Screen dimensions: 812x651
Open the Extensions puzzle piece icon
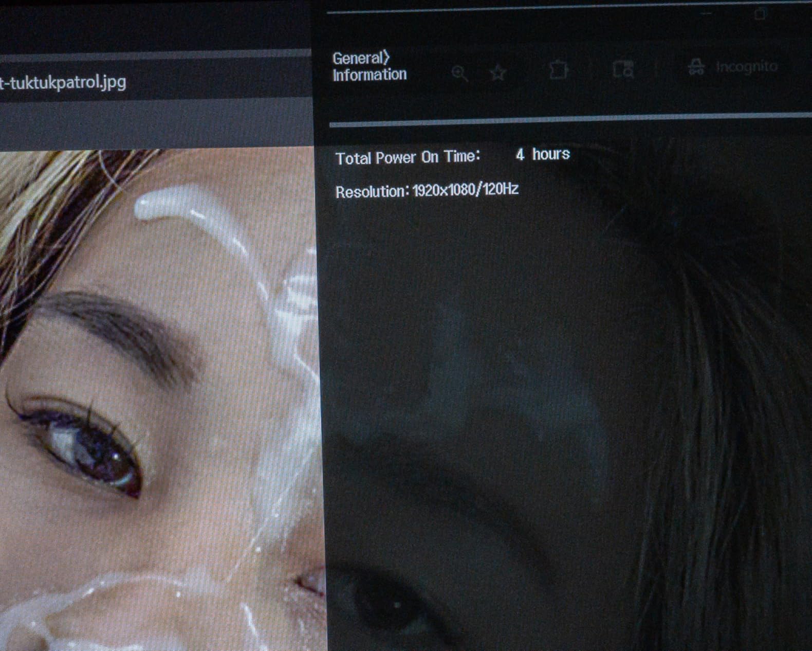pyautogui.click(x=558, y=70)
